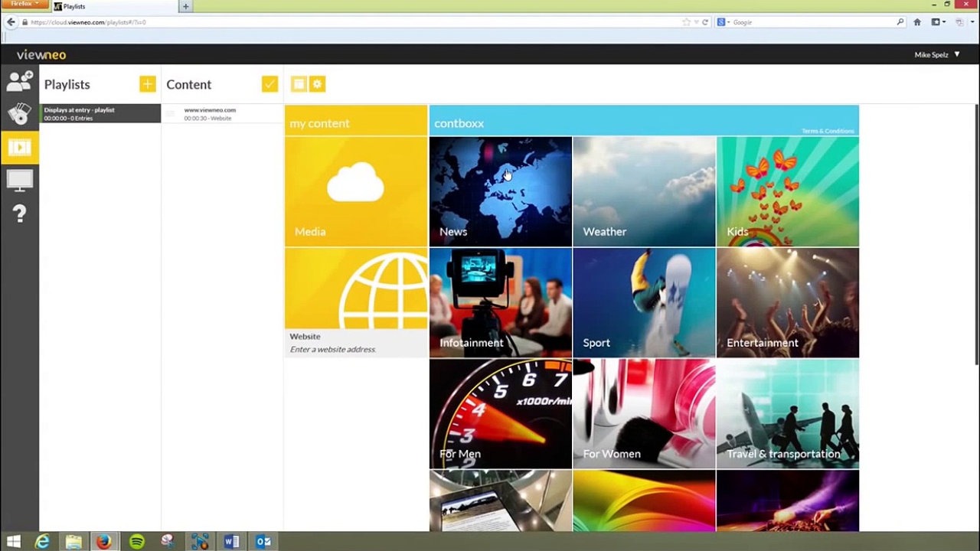Go to Firefox home page

coord(917,22)
